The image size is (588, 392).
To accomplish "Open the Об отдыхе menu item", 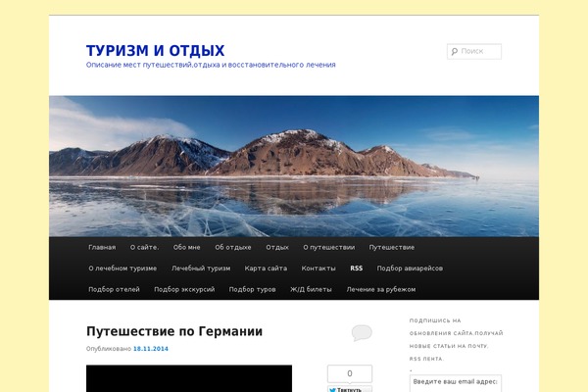I will click(233, 247).
